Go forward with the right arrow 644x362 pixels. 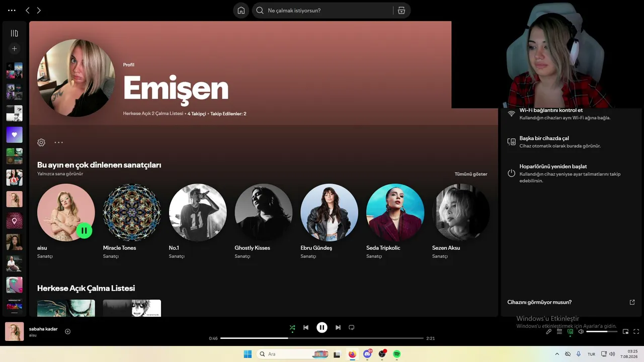39,11
